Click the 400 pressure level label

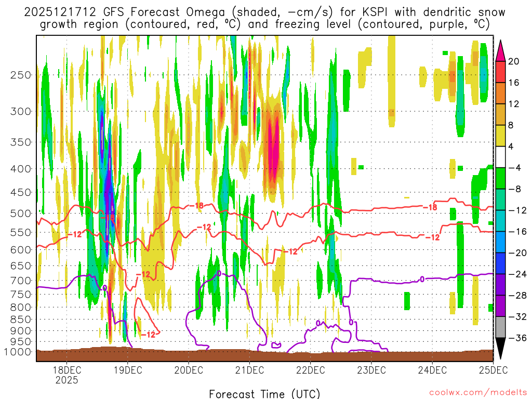(21, 169)
